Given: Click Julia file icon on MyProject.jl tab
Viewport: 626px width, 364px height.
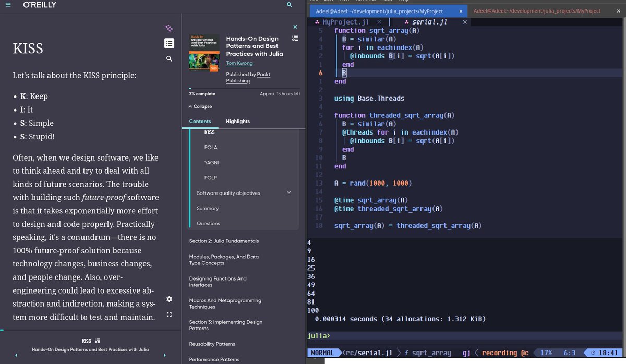Looking at the screenshot, I should coord(318,22).
